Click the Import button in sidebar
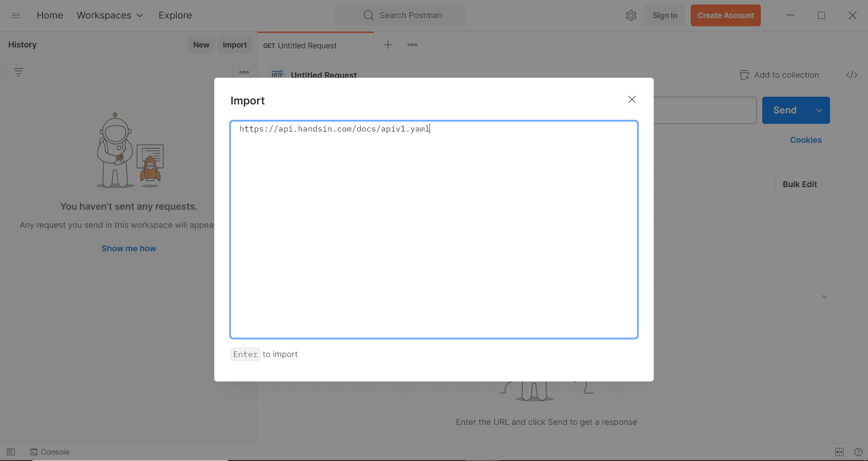This screenshot has width=868, height=461. click(x=235, y=45)
